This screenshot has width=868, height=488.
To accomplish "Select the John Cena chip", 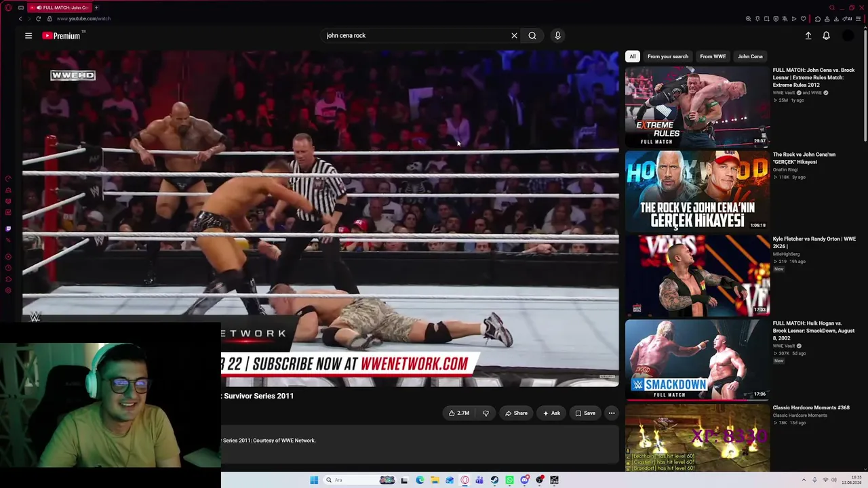I will [750, 57].
